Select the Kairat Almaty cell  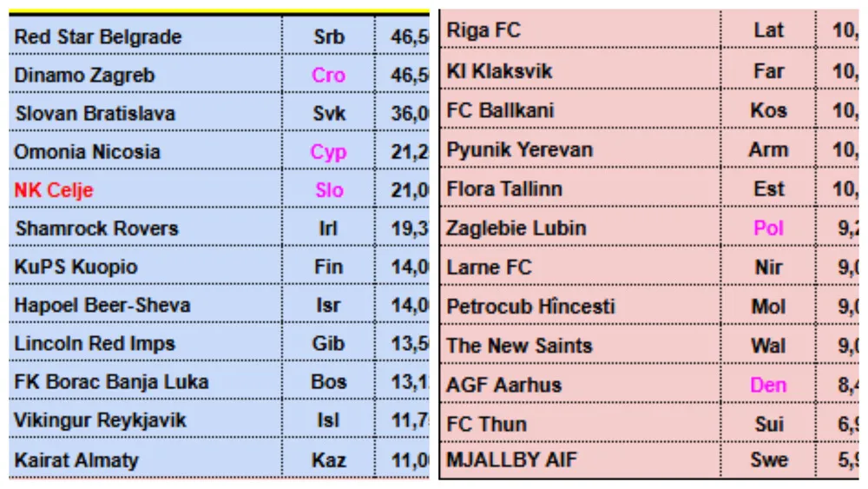(76, 459)
